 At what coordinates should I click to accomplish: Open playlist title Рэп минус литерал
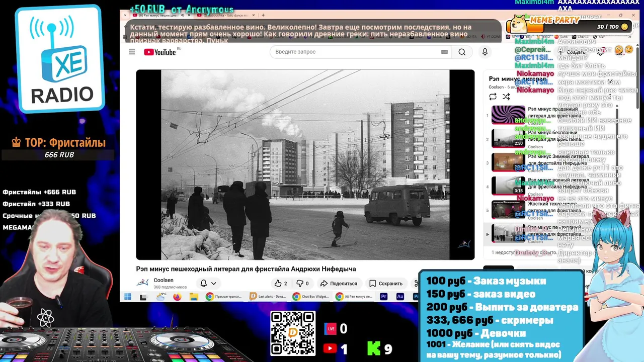(x=518, y=79)
